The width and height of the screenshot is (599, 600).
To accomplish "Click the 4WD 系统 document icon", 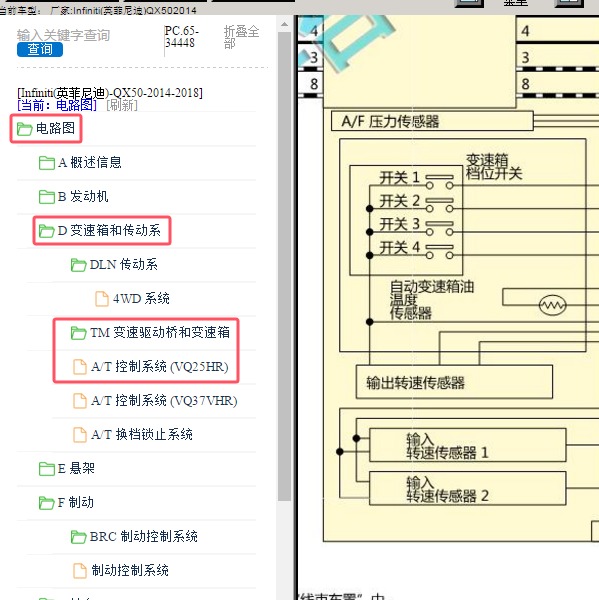I will 102,299.
